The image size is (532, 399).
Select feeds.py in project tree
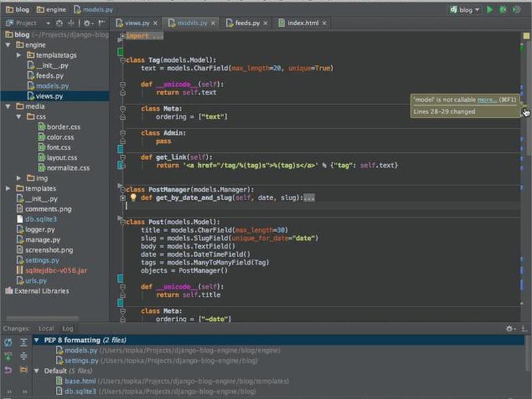tap(45, 75)
